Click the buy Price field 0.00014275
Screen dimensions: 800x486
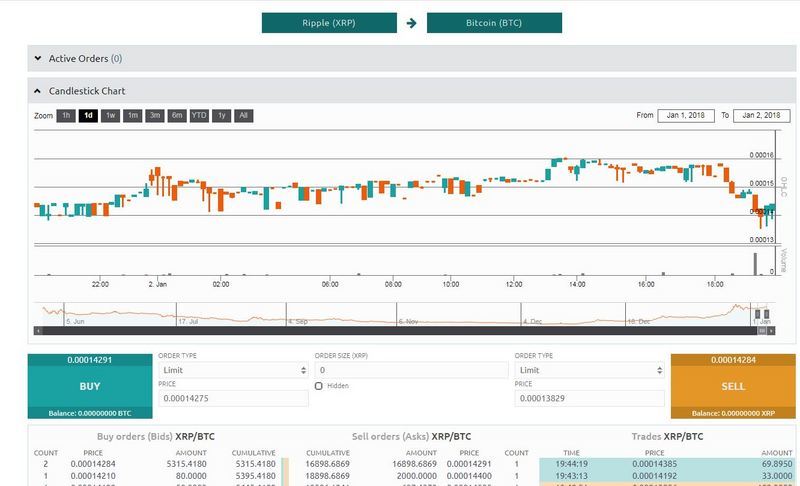[233, 398]
